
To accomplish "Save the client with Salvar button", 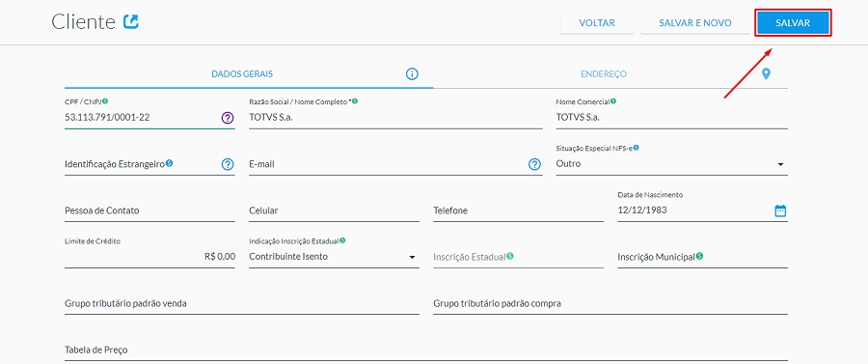I will tap(793, 23).
